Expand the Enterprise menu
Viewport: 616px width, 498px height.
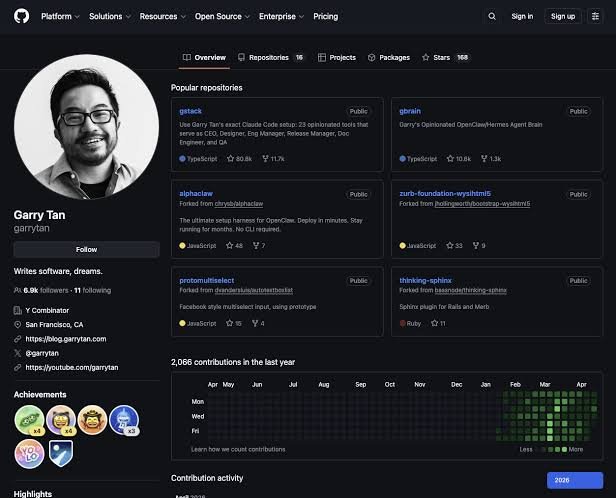coord(281,16)
